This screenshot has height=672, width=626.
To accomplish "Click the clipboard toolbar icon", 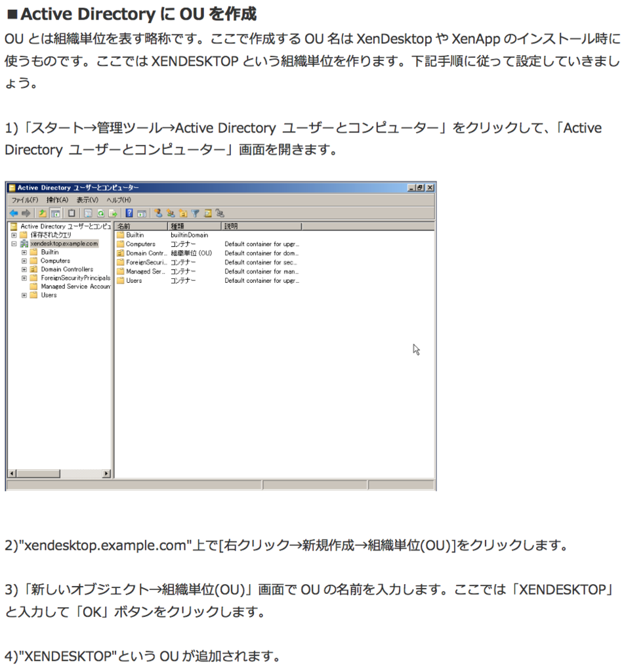I will (72, 213).
